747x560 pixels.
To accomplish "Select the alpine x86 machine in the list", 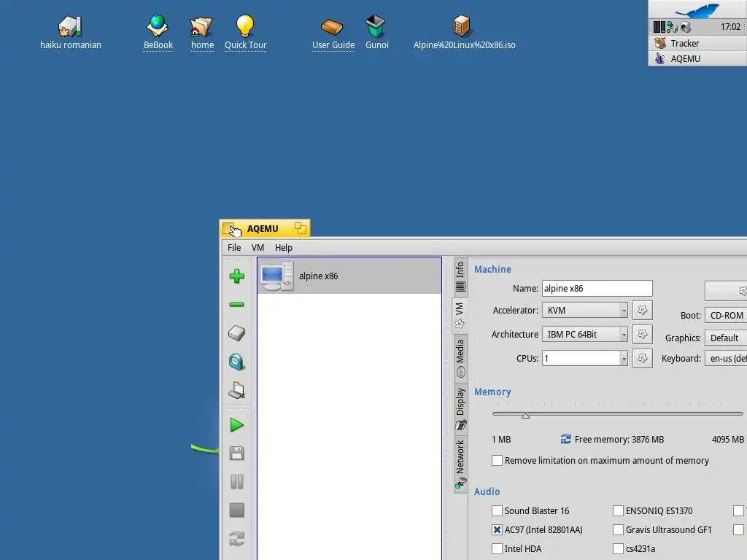I will coord(349,276).
